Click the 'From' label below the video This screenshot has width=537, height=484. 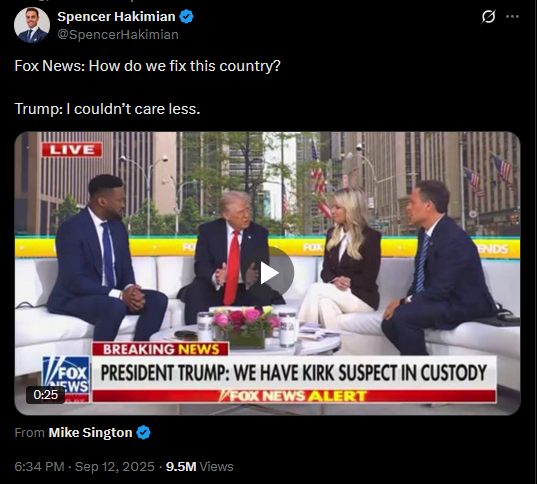[x=29, y=433]
